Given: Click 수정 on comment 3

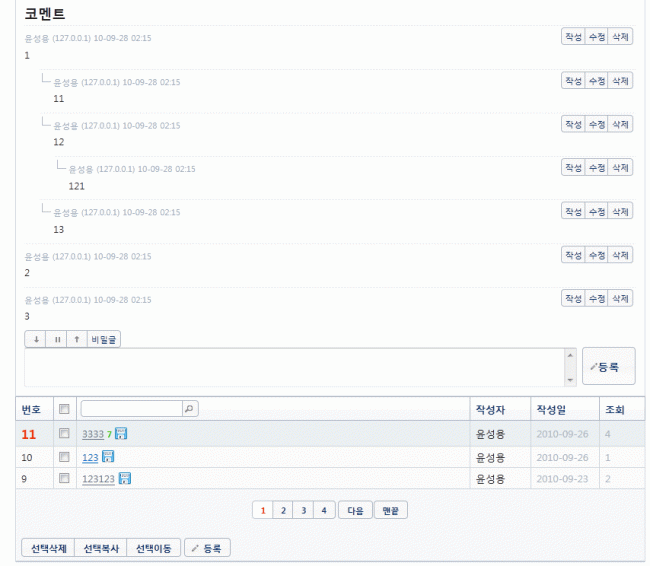Looking at the screenshot, I should 597,299.
